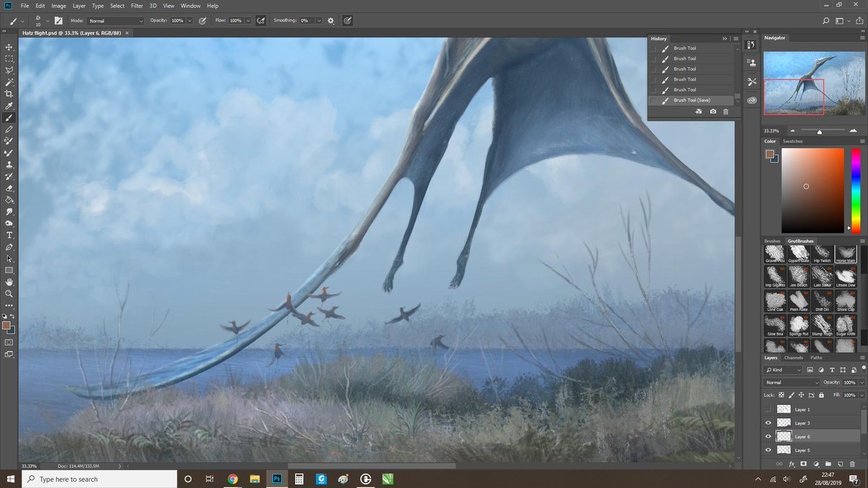Image resolution: width=868 pixels, height=488 pixels.
Task: Open the Window menu
Action: click(x=191, y=6)
